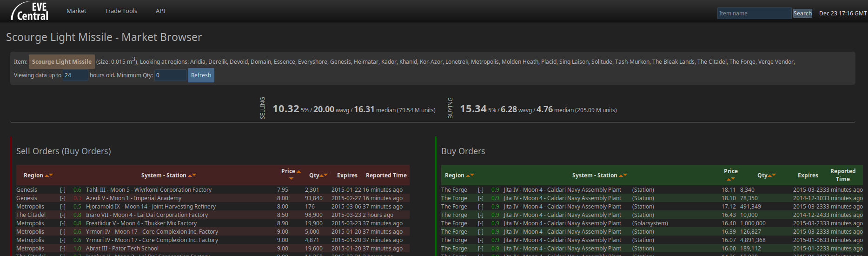Sort Sell Orders Qty descending arrow
The width and height of the screenshot is (868, 256).
326,175
